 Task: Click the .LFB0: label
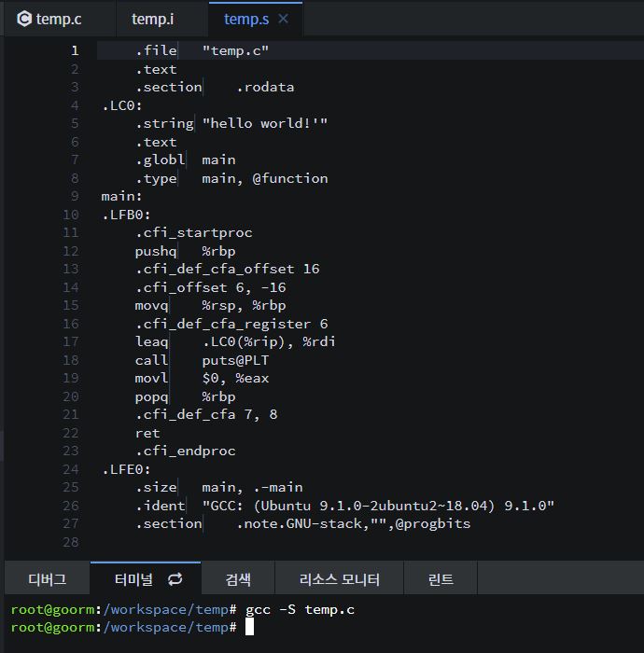pos(126,215)
